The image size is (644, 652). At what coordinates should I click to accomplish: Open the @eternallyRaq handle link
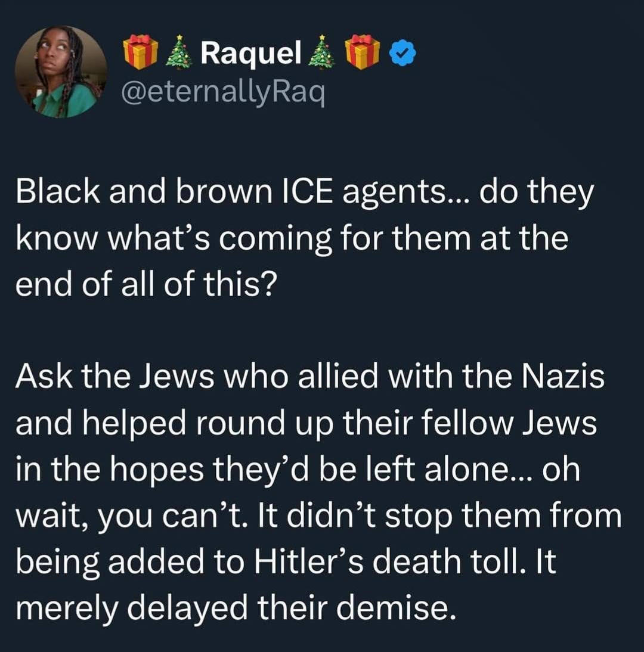[223, 92]
